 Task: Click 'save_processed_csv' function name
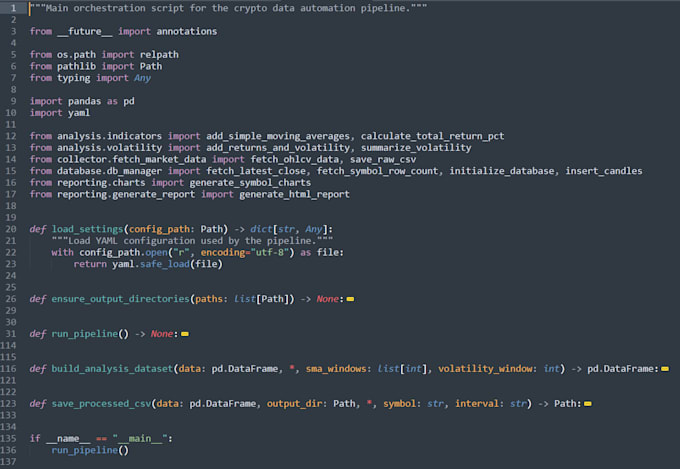pyautogui.click(x=101, y=404)
